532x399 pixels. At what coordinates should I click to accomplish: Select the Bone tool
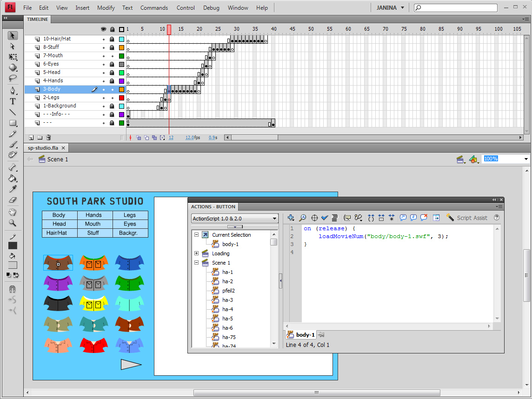click(x=13, y=167)
